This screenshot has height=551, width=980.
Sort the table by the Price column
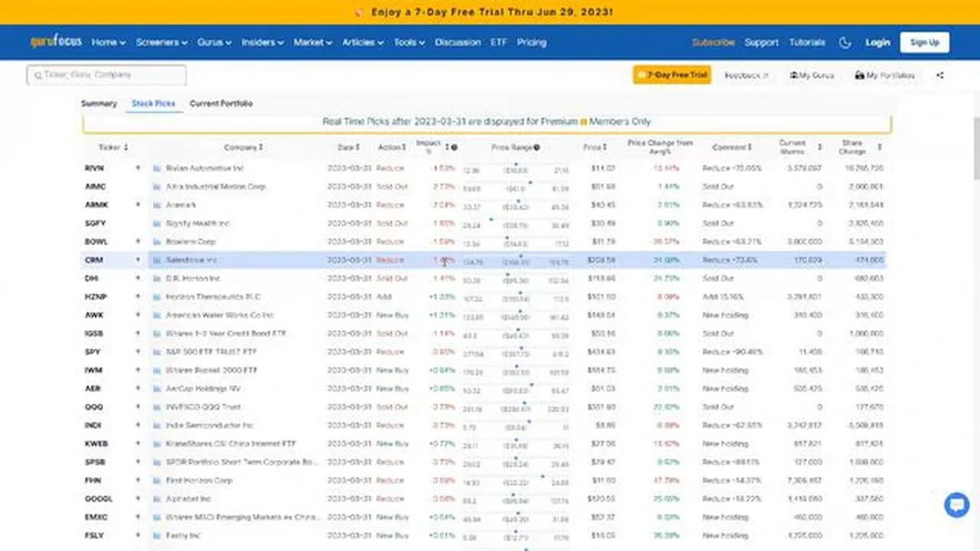coord(594,147)
